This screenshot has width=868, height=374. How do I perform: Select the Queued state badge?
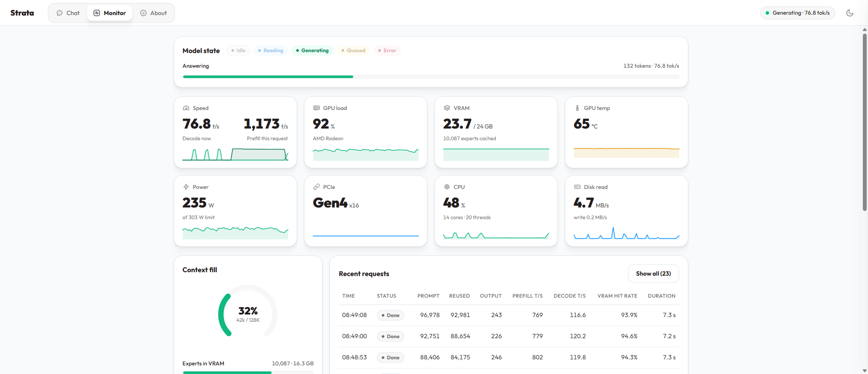[353, 50]
